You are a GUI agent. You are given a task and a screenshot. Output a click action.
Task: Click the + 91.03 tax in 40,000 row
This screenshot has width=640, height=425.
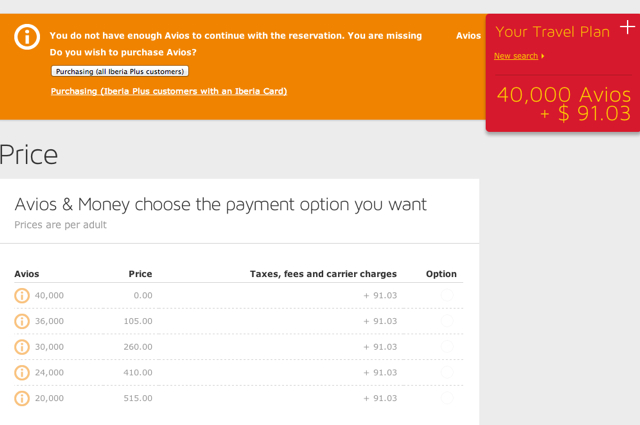(380, 295)
